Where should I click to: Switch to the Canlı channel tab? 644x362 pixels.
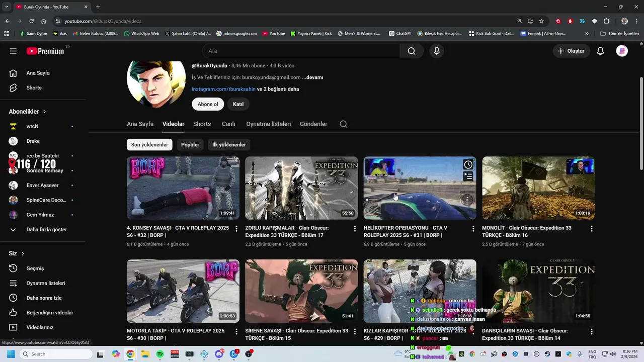click(x=228, y=124)
